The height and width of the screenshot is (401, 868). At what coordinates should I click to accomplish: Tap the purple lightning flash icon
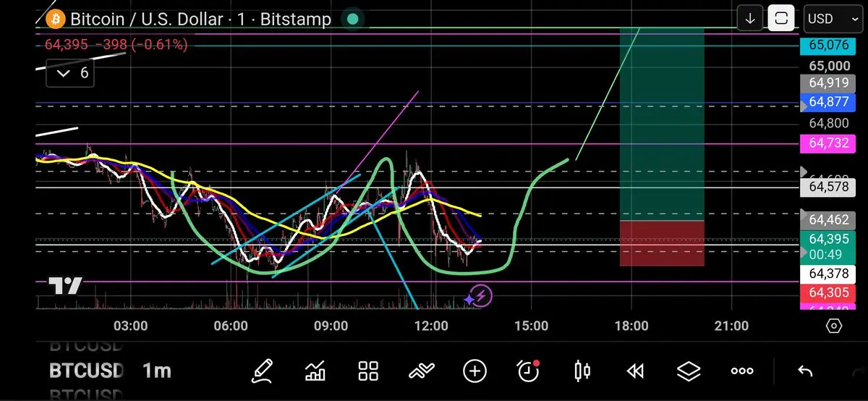click(478, 295)
